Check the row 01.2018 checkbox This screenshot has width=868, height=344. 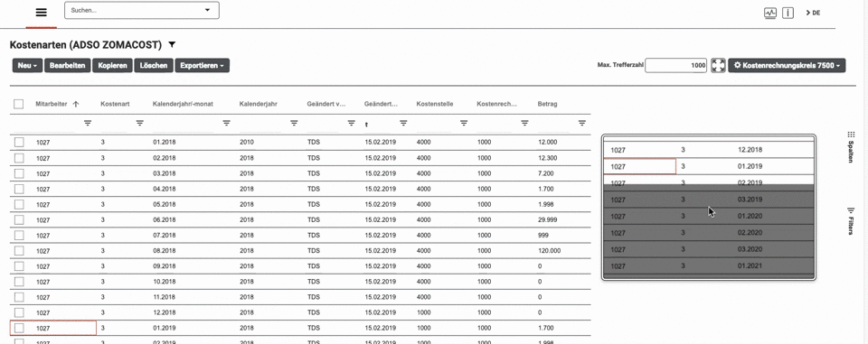click(19, 142)
